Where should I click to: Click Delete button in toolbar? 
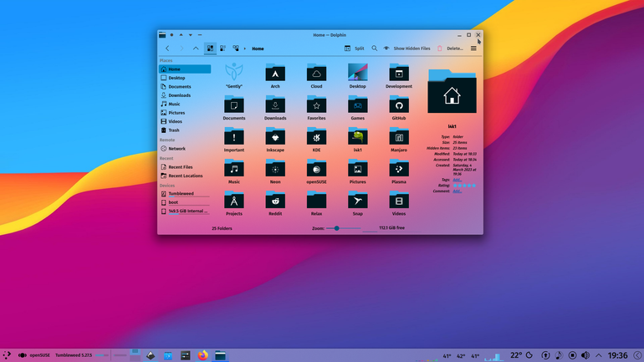click(x=450, y=48)
